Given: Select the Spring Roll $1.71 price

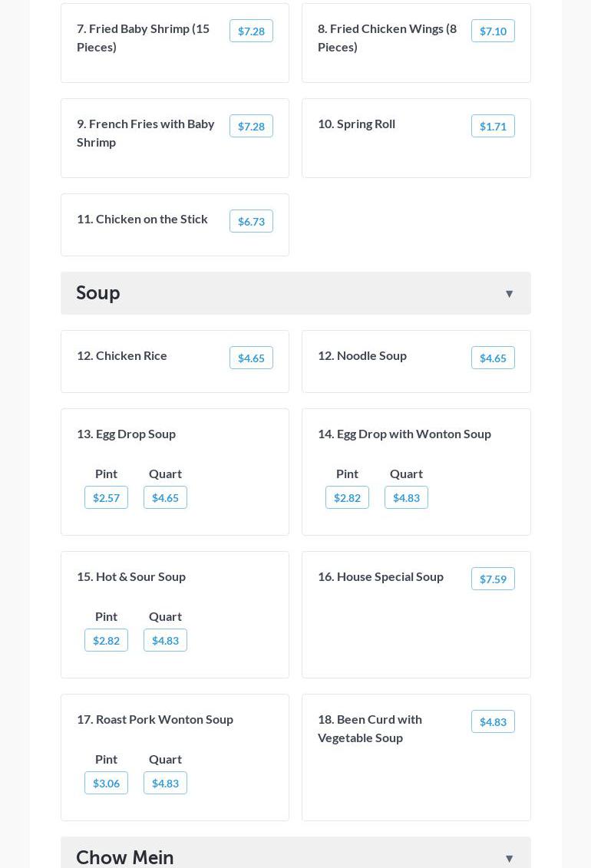Looking at the screenshot, I should (493, 126).
